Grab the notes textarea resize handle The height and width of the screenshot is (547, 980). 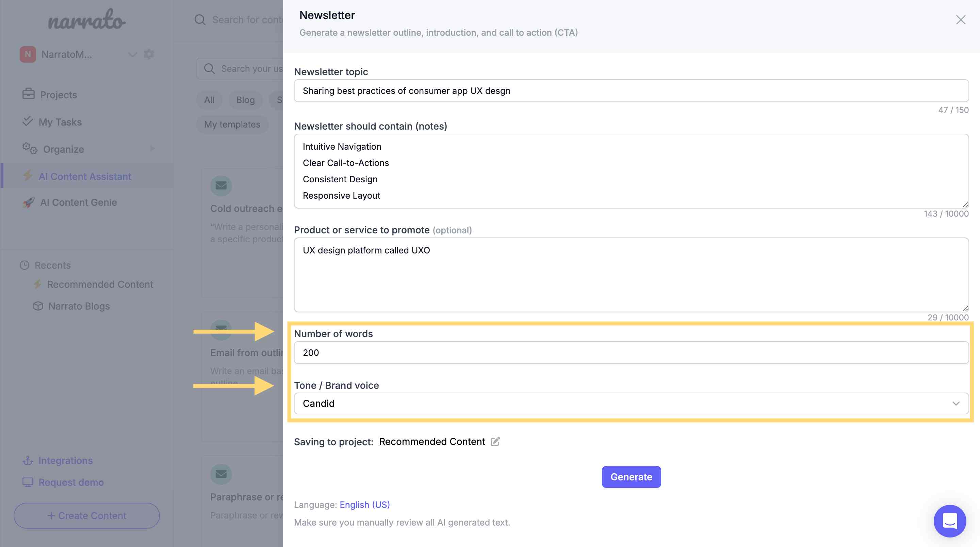965,205
